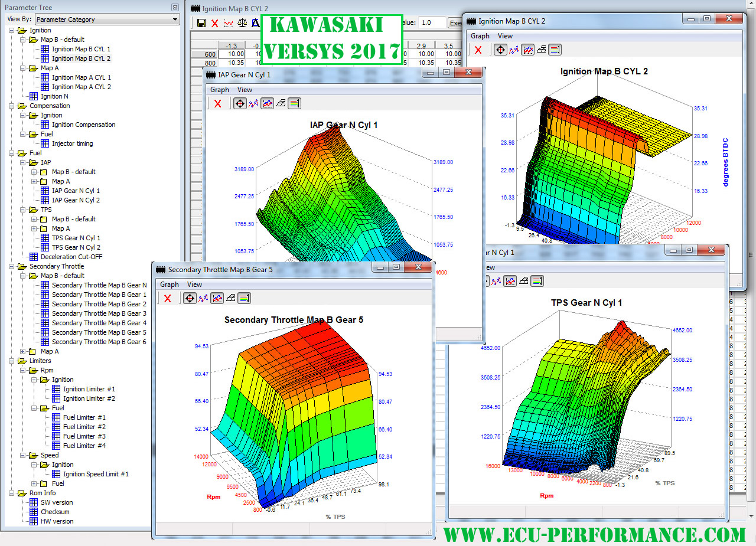Expand Map B - default under IAP
This screenshot has height=546, width=756.
click(x=34, y=172)
